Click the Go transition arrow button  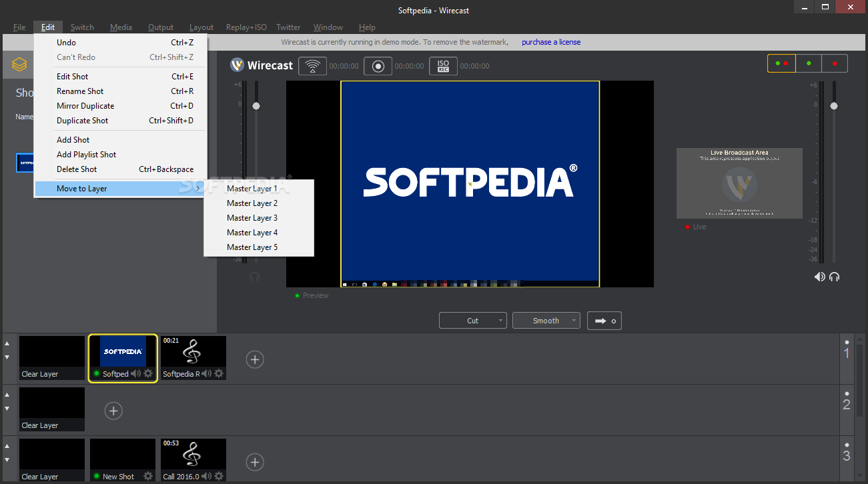[x=604, y=321]
